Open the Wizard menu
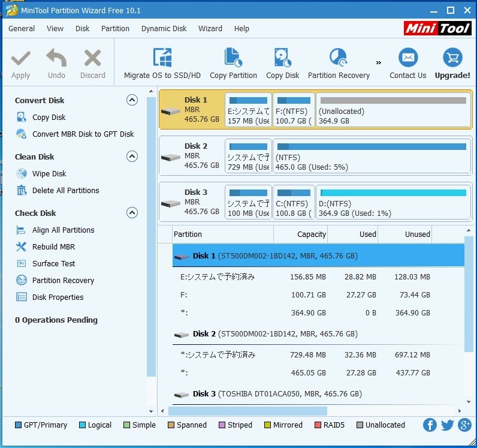The image size is (477, 448). click(210, 29)
